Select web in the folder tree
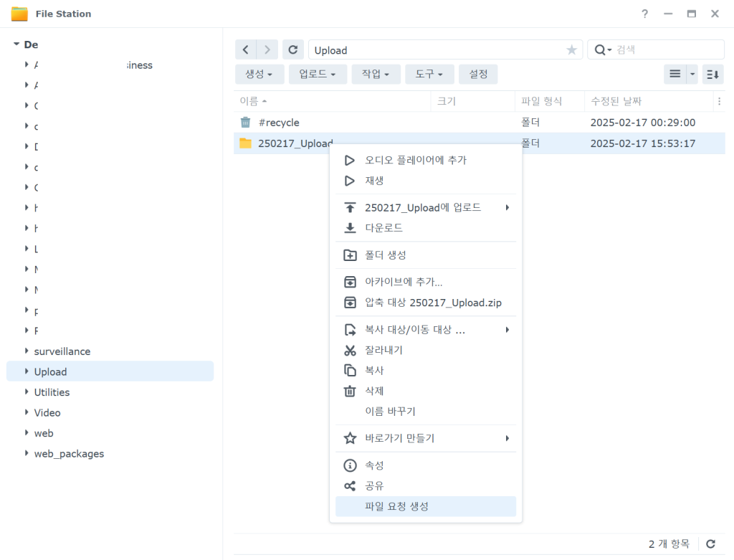 click(44, 433)
